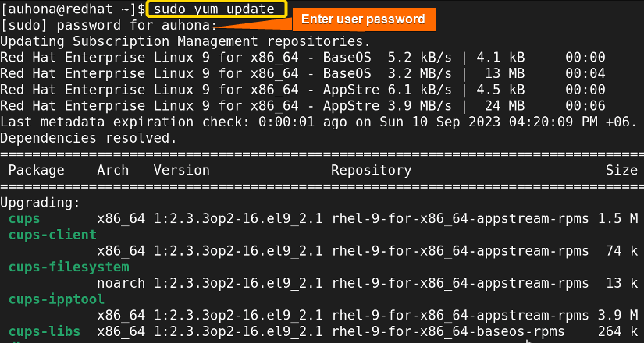Click the 'cups-ipptool' package name
Viewport: 644px width, 343px height.
[57, 299]
